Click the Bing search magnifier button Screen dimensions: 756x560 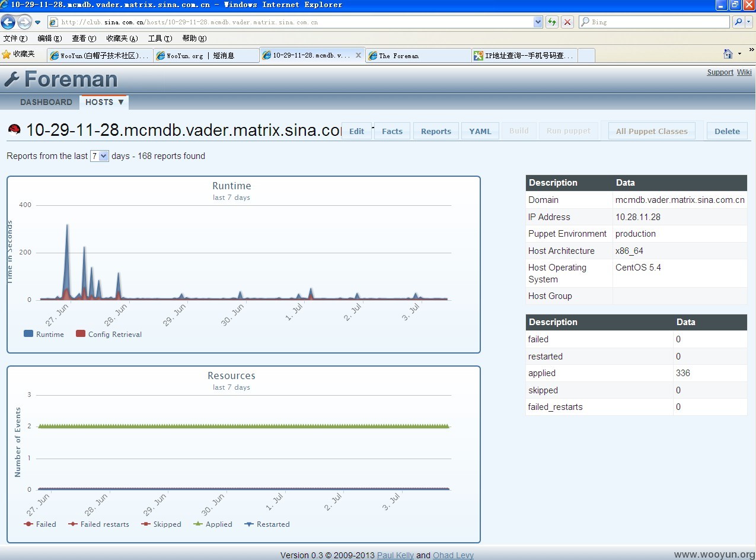coord(738,22)
